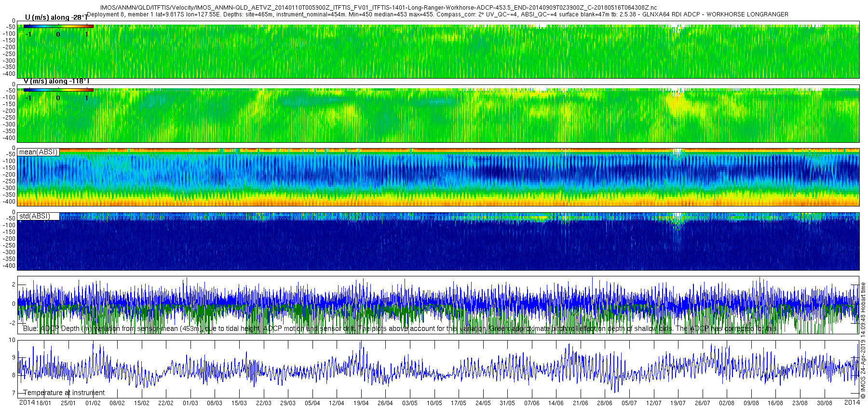Click the '29/03' date tick label
Screen dimensions: 868x410
(x=288, y=403)
